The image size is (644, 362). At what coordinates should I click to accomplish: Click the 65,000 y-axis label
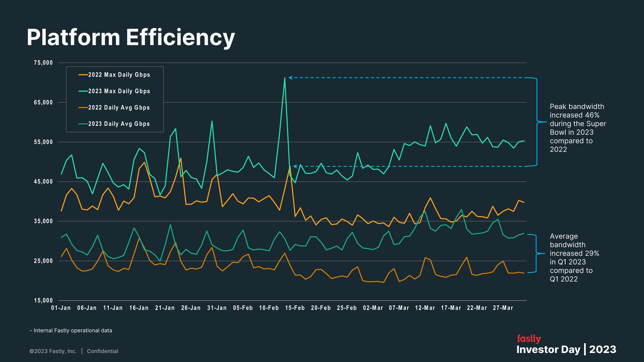43,102
